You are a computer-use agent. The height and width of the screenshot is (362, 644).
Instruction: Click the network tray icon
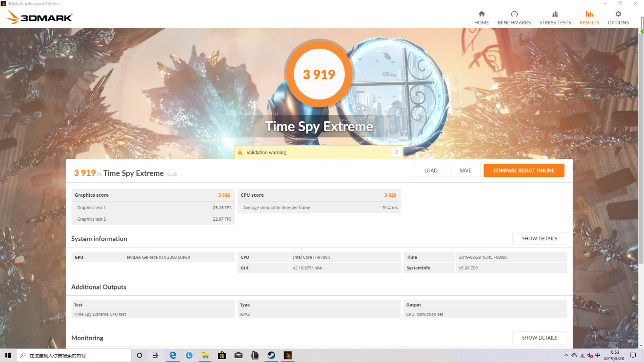tap(583, 355)
